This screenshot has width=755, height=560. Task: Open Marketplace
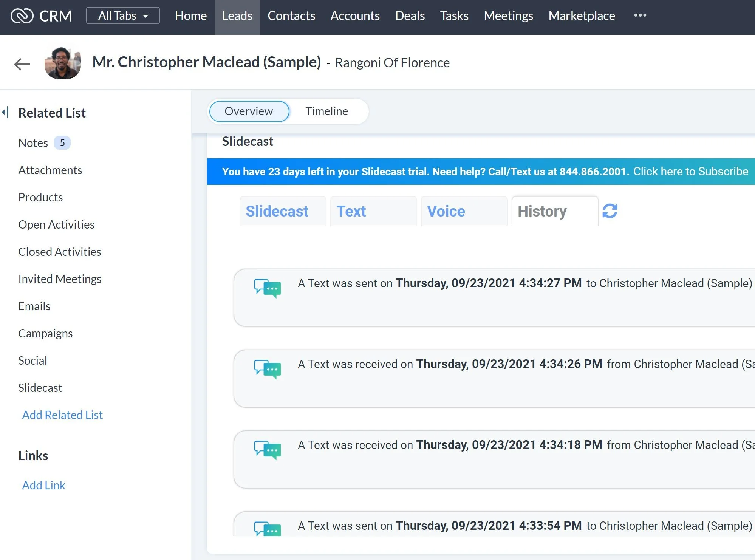pyautogui.click(x=582, y=15)
